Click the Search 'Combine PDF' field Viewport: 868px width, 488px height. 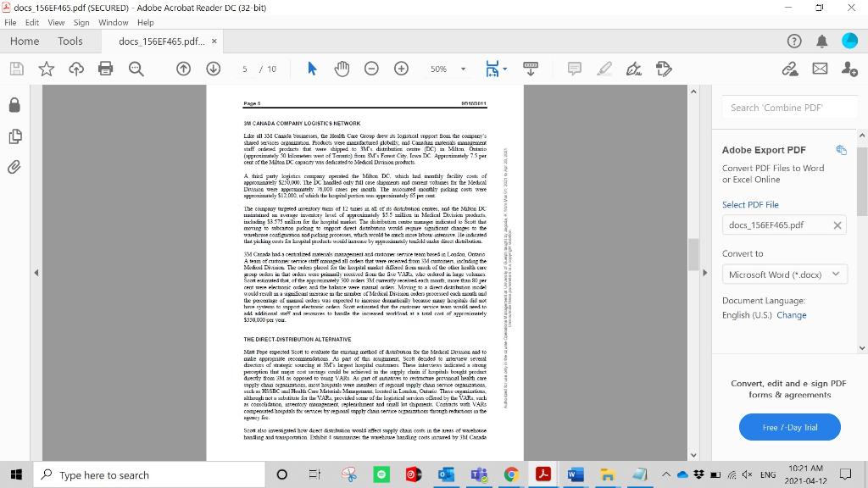(789, 108)
